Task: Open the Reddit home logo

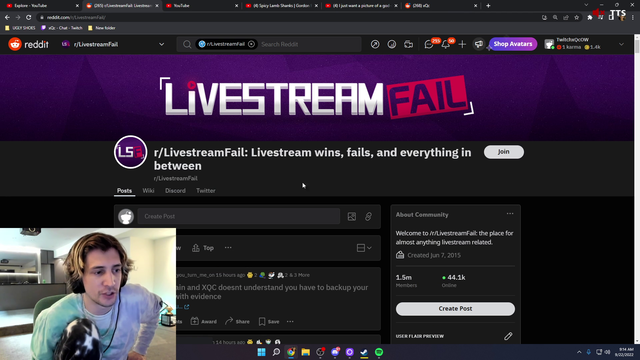Action: click(29, 44)
